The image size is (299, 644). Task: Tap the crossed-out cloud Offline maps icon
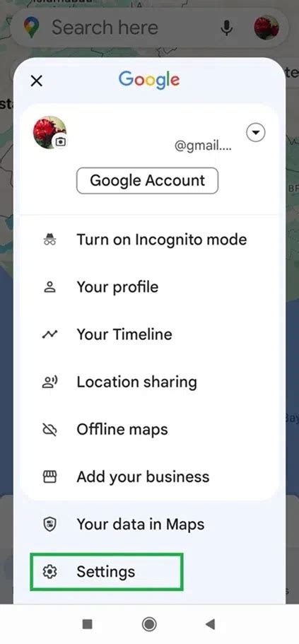49,430
